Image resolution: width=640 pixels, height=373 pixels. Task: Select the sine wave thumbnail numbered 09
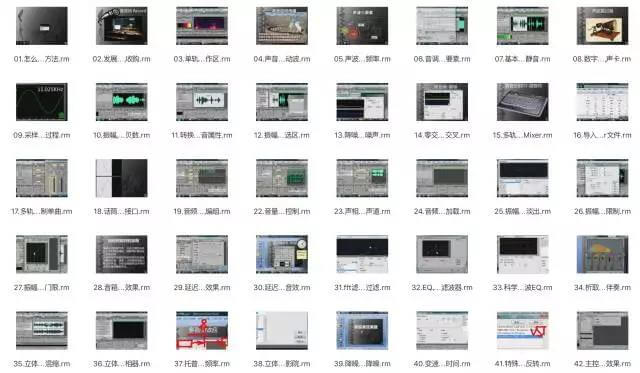tap(42, 102)
